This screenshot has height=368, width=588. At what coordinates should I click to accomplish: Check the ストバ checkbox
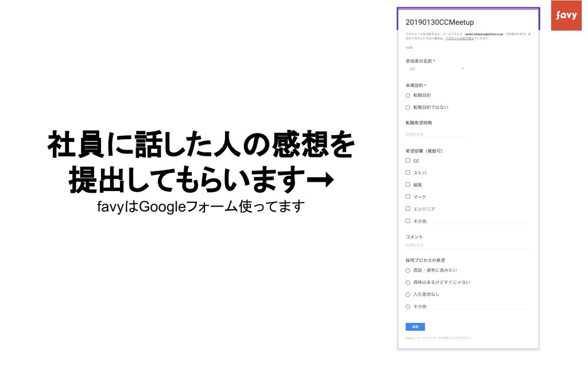408,172
